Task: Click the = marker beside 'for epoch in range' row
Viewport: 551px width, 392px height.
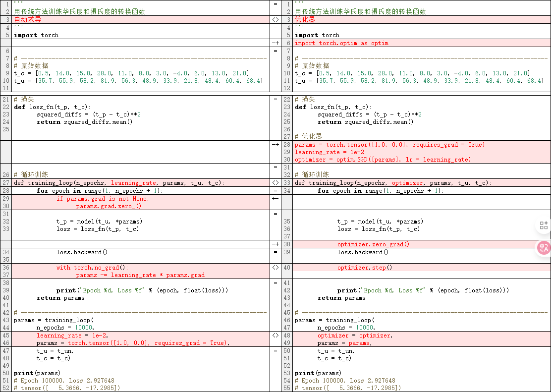Action: point(275,191)
